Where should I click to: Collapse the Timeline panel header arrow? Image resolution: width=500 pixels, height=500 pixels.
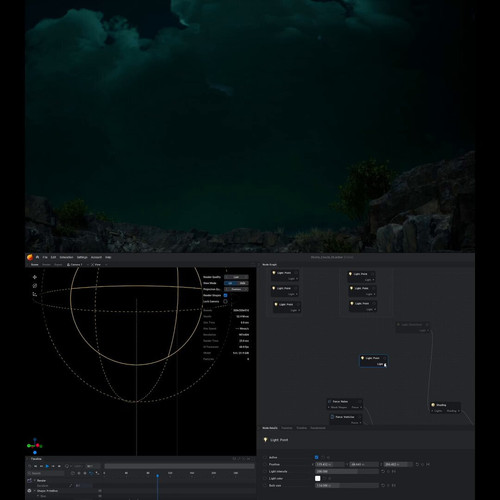click(x=28, y=459)
